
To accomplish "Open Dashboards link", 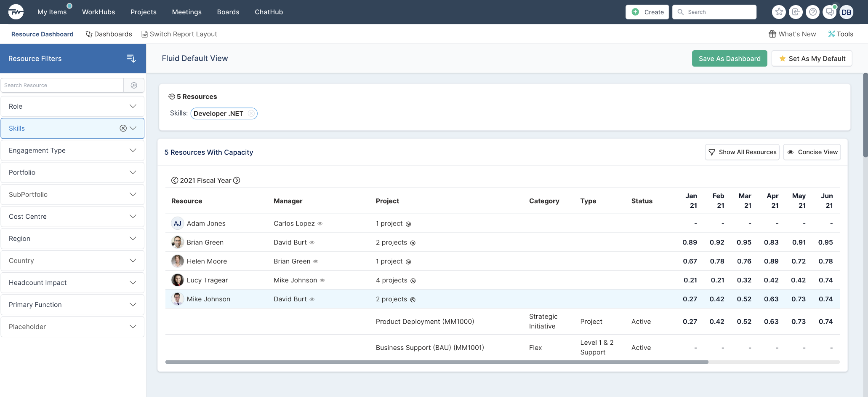I will [x=109, y=34].
